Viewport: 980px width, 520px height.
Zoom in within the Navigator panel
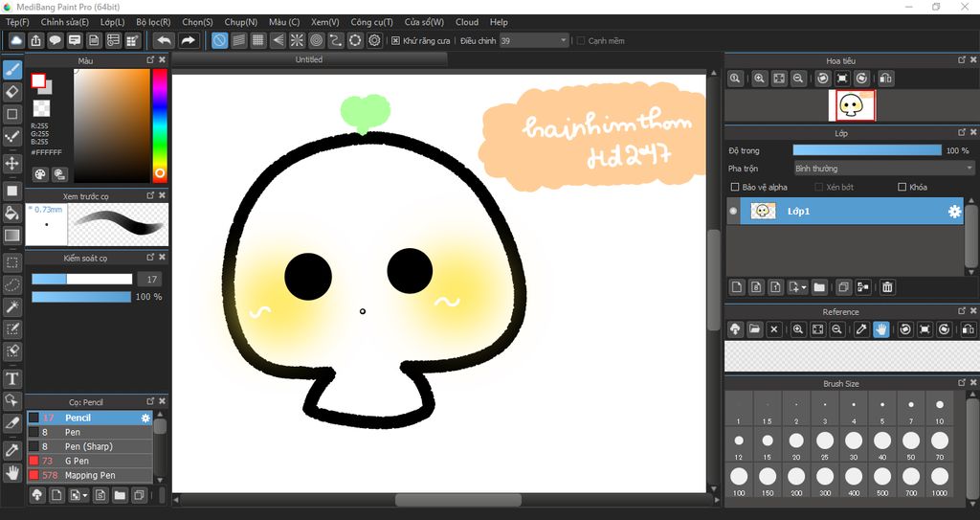point(759,79)
